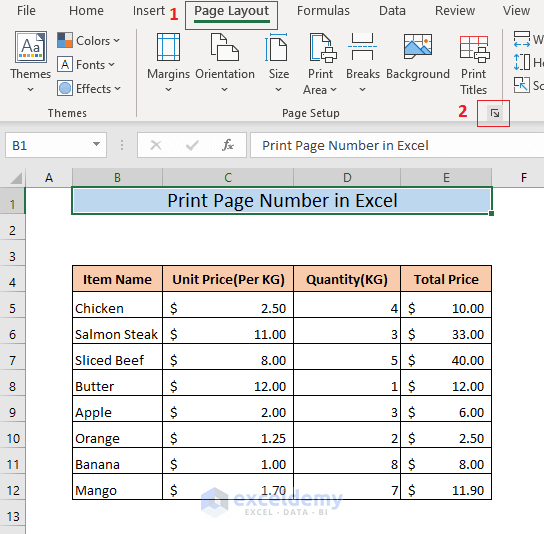The width and height of the screenshot is (544, 534).
Task: Select the 'Apple' cell
Action: click(x=117, y=409)
